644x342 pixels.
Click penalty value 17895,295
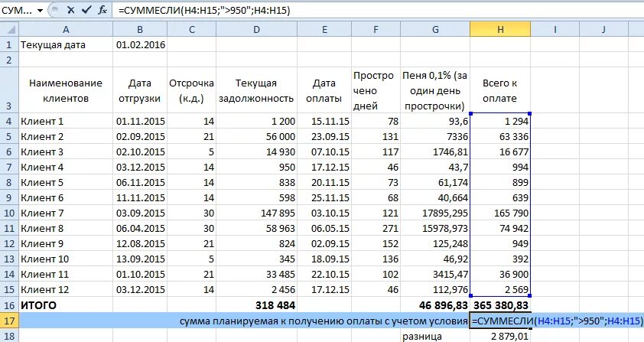click(435, 213)
